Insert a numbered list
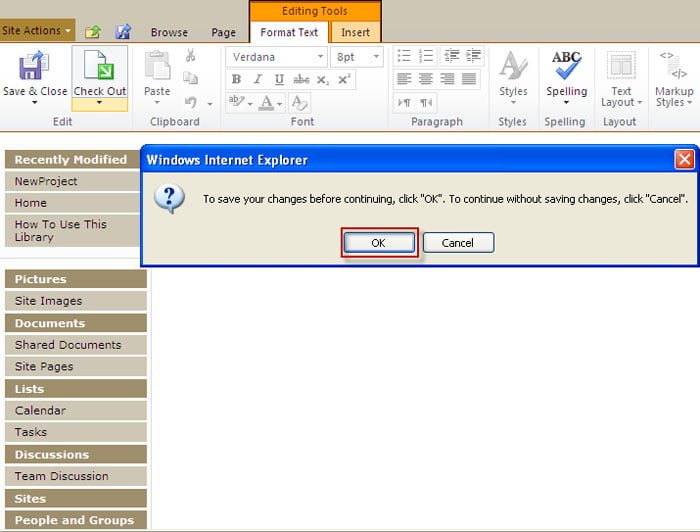 (426, 56)
